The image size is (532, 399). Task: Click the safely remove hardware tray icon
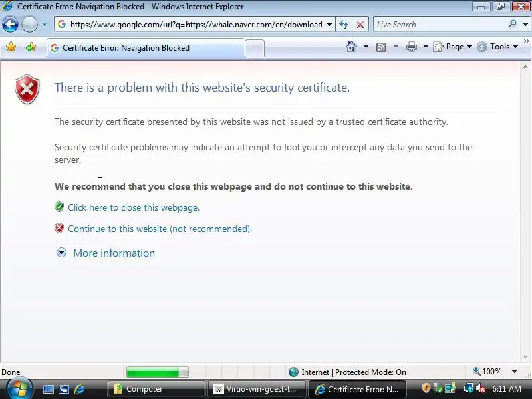click(438, 388)
